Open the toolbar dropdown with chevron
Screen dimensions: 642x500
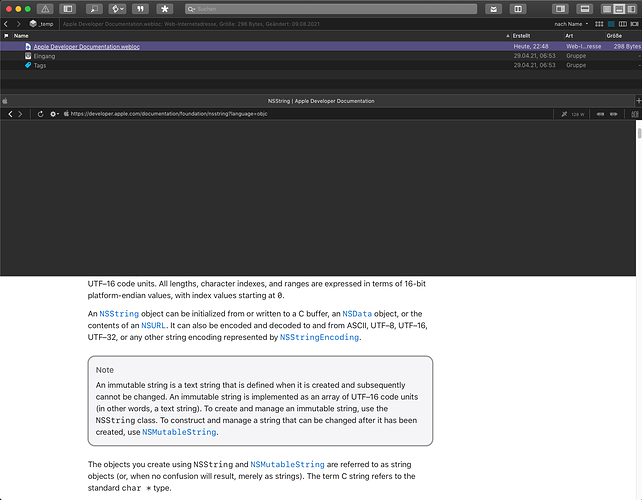tap(118, 9)
